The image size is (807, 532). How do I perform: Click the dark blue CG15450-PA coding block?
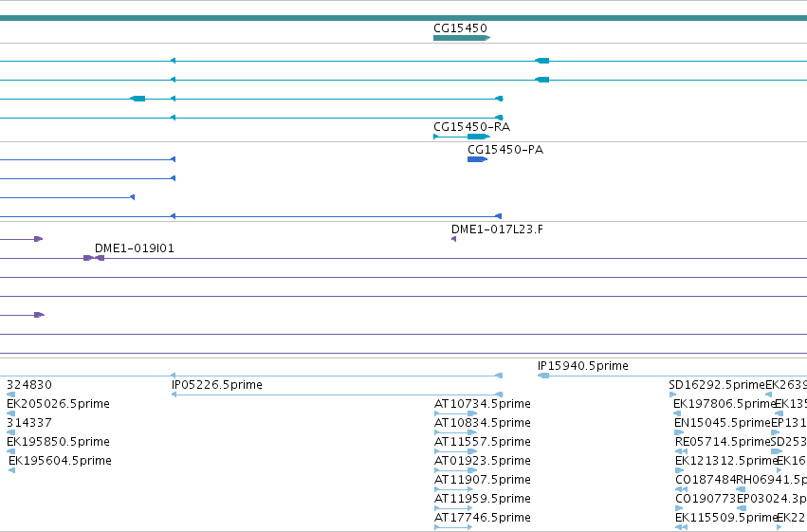(x=477, y=159)
